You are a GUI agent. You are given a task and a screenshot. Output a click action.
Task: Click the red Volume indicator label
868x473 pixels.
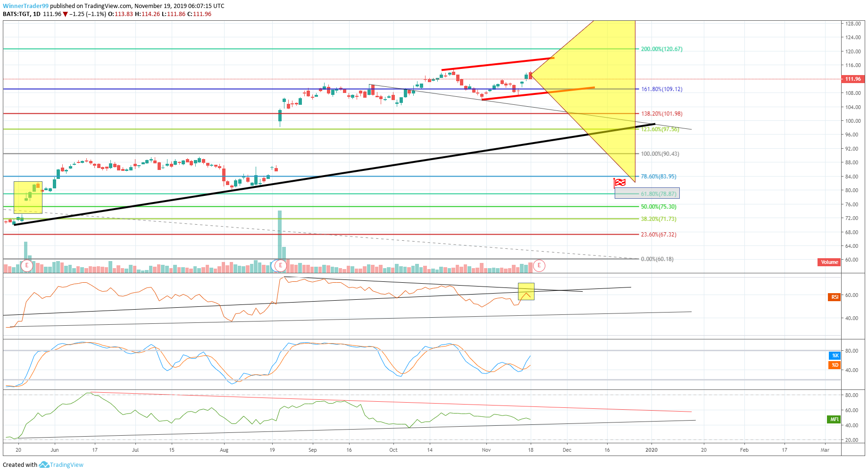pyautogui.click(x=829, y=262)
